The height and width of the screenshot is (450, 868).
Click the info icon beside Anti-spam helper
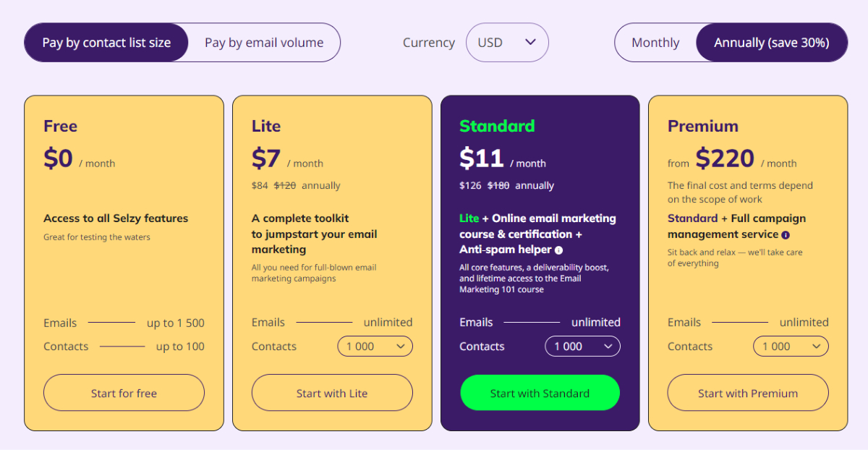tap(558, 250)
